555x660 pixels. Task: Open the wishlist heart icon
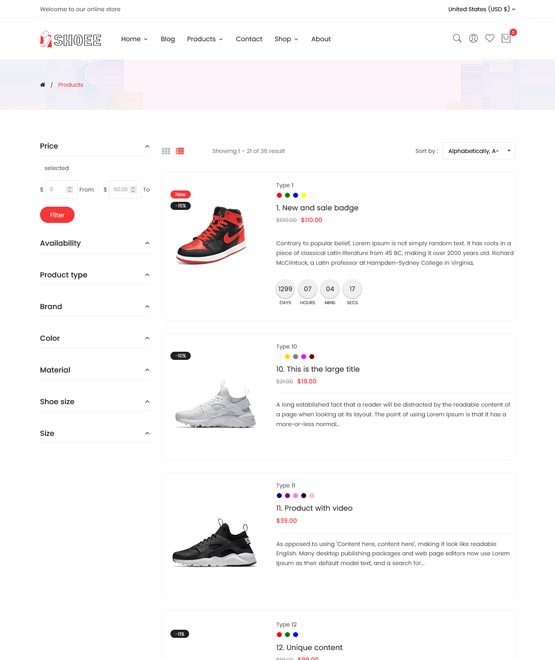click(x=489, y=38)
